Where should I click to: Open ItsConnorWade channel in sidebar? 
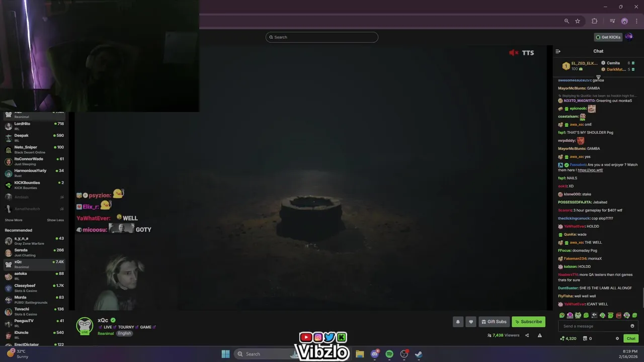point(34,161)
